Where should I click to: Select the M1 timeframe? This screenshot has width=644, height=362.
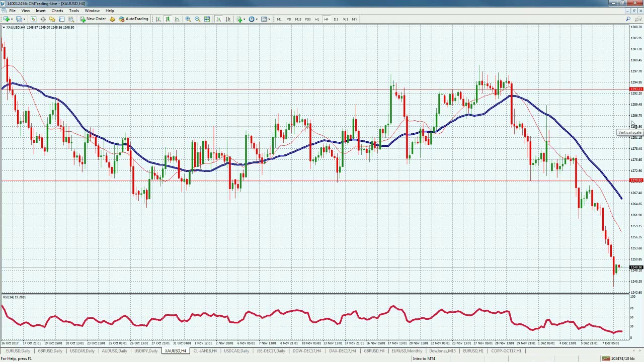point(279,19)
